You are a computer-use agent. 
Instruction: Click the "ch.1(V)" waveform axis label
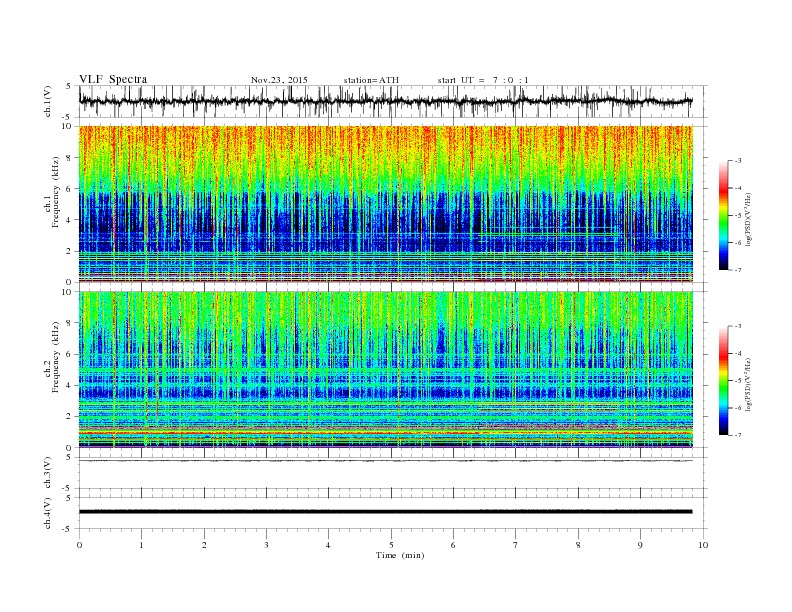pyautogui.click(x=48, y=101)
